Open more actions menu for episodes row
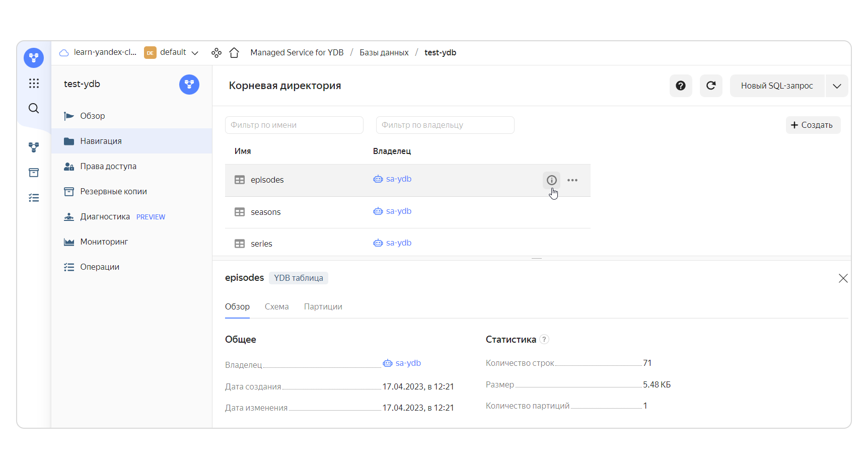The width and height of the screenshot is (868, 469). click(572, 180)
